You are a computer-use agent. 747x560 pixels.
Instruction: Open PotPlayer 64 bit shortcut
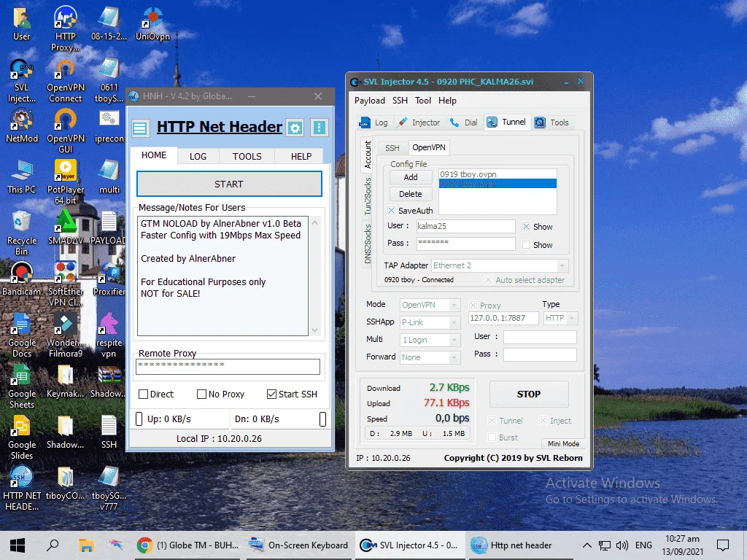click(65, 182)
